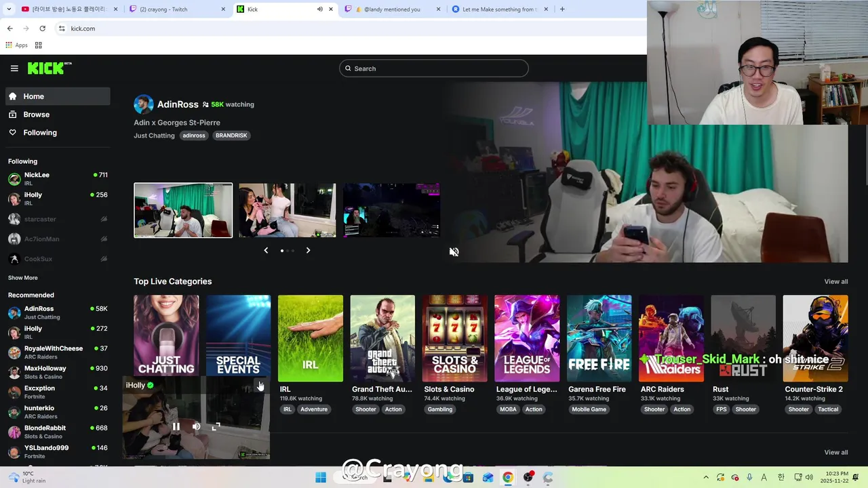Reload the kick.com page
868x488 pixels.
pos(42,28)
